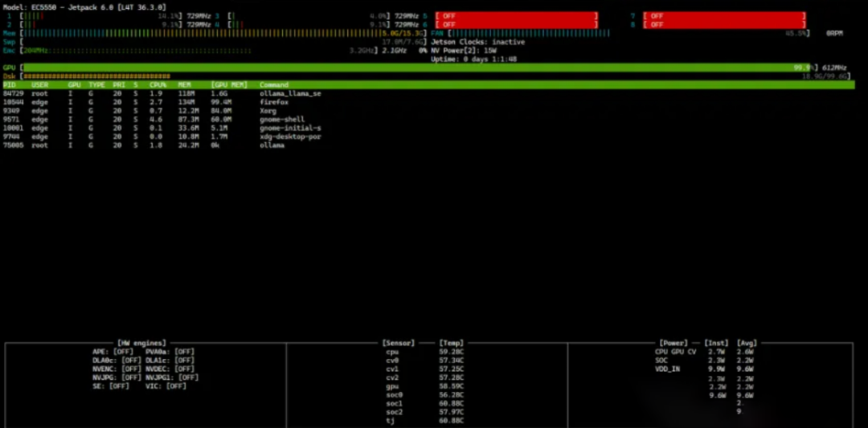Image resolution: width=868 pixels, height=428 pixels.
Task: Click the red OFF bar for CPU 6
Action: point(517,25)
